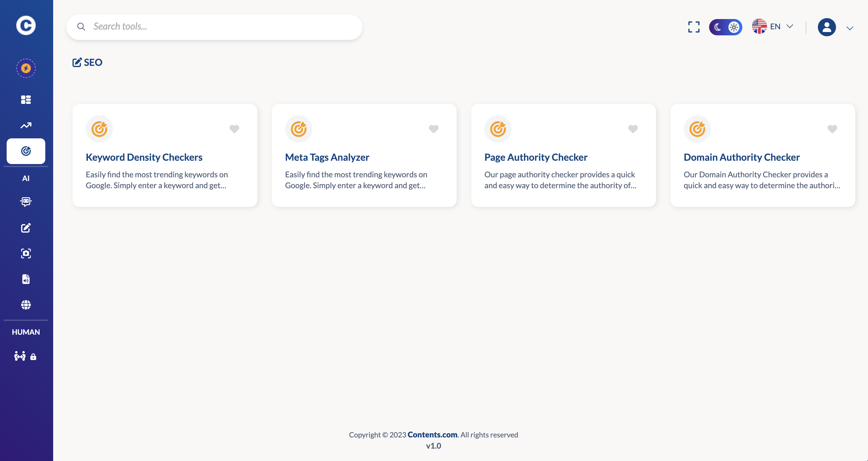Open the globe translation sidebar icon
868x461 pixels.
tap(26, 305)
